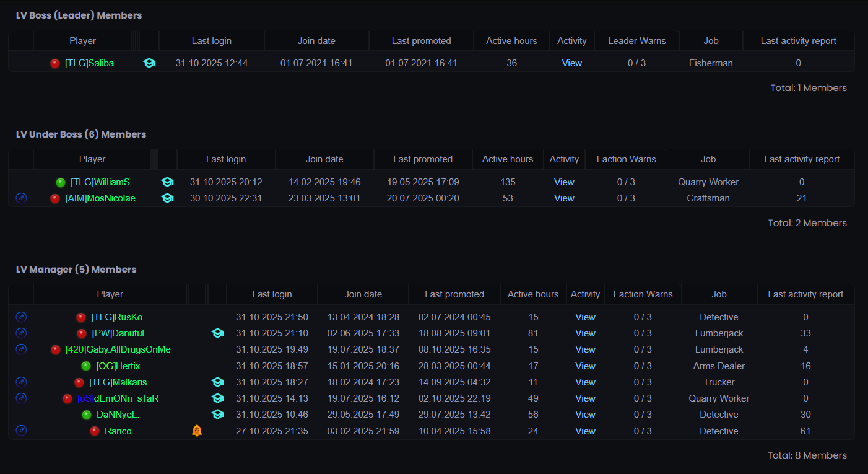Click the Active hours header in LV Manager table

pos(533,294)
